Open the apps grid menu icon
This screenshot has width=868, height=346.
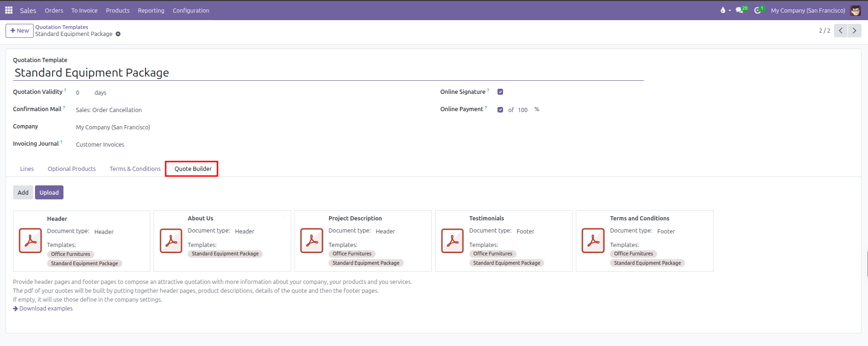pyautogui.click(x=9, y=10)
